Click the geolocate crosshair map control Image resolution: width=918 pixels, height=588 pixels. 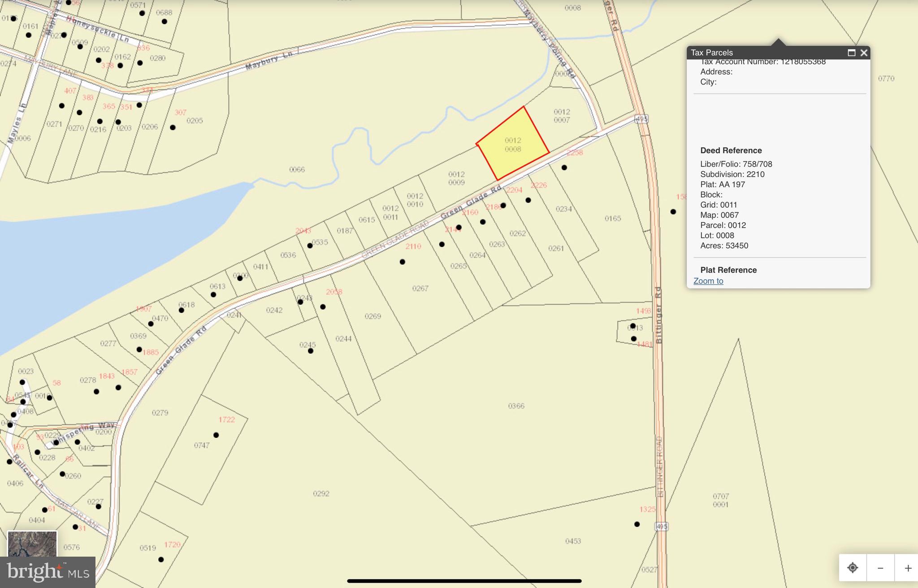(853, 568)
